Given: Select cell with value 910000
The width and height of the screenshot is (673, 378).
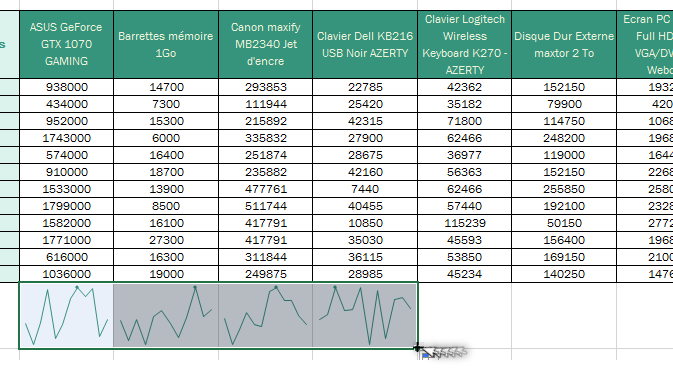Looking at the screenshot, I should [x=67, y=172].
